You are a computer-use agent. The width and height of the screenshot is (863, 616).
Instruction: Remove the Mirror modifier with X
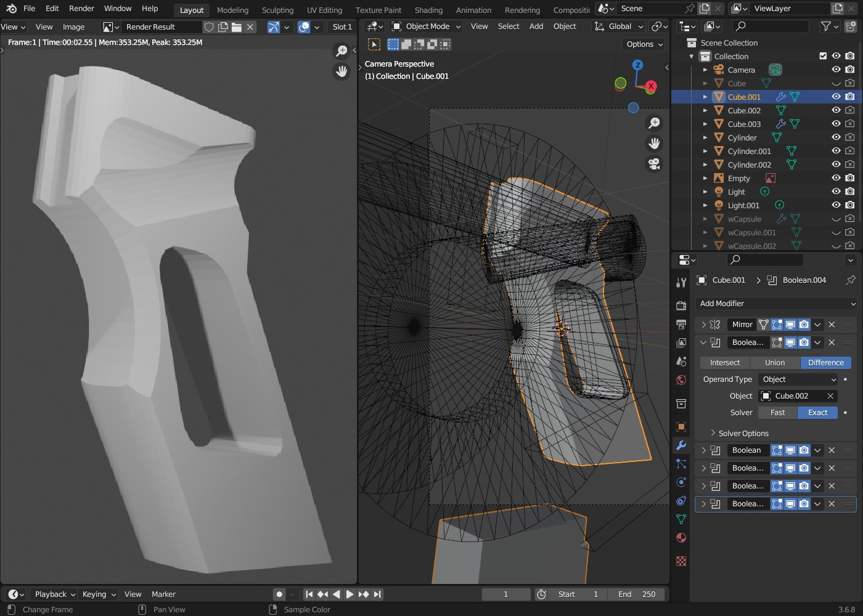[x=832, y=324]
